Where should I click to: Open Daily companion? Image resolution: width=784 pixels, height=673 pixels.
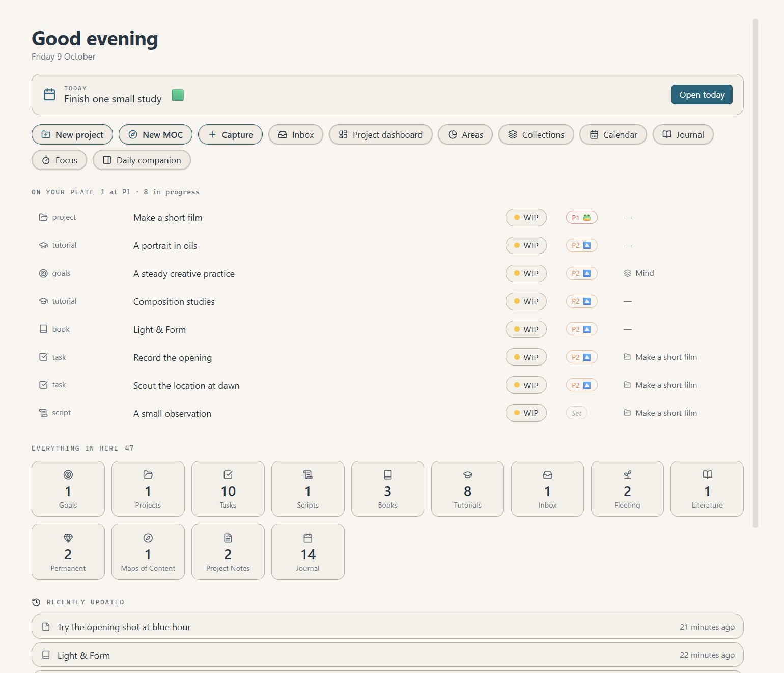coord(142,160)
